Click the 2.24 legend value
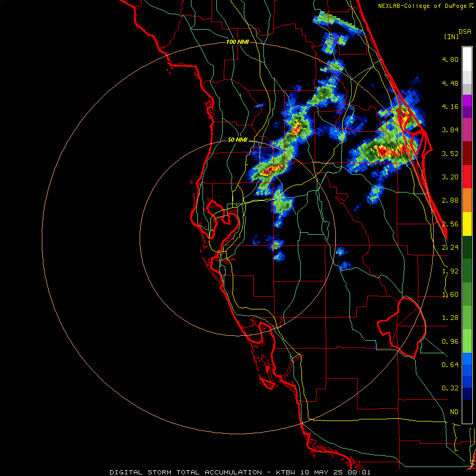Screen dimensions: 476x476 450,248
